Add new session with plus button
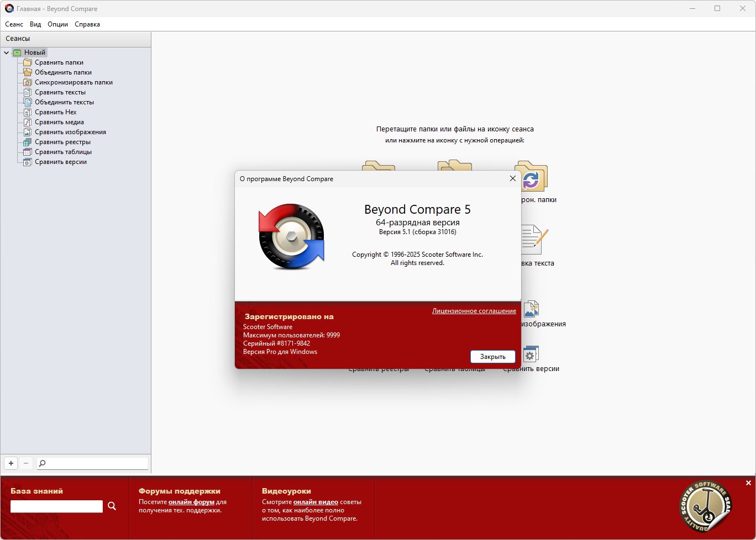Image resolution: width=756 pixels, height=540 pixels. pos(11,463)
